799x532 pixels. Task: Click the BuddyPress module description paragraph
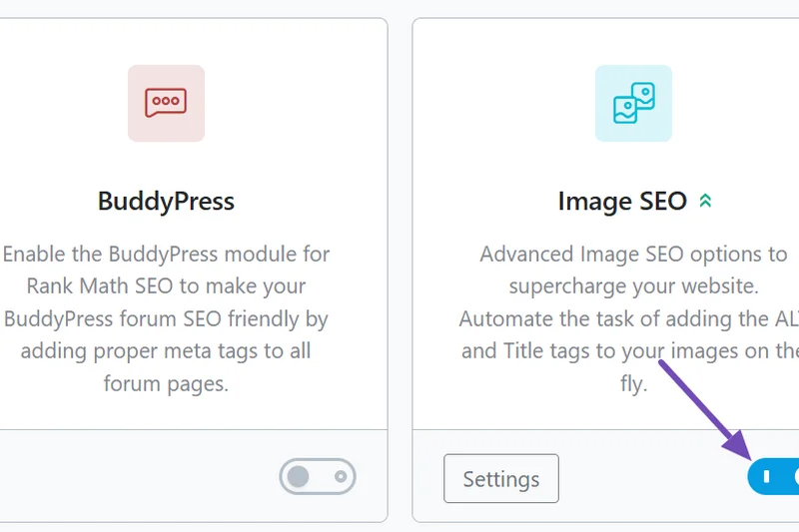tap(166, 318)
